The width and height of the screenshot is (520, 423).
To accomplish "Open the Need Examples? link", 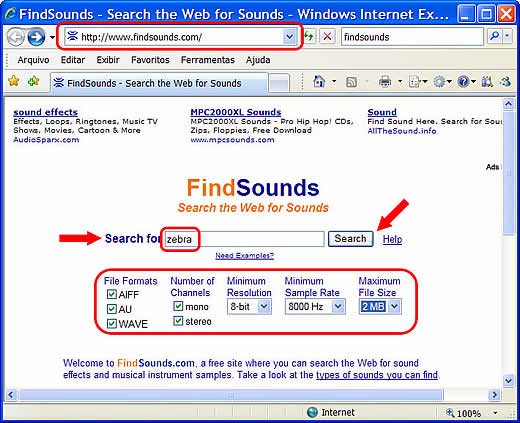I will [245, 256].
